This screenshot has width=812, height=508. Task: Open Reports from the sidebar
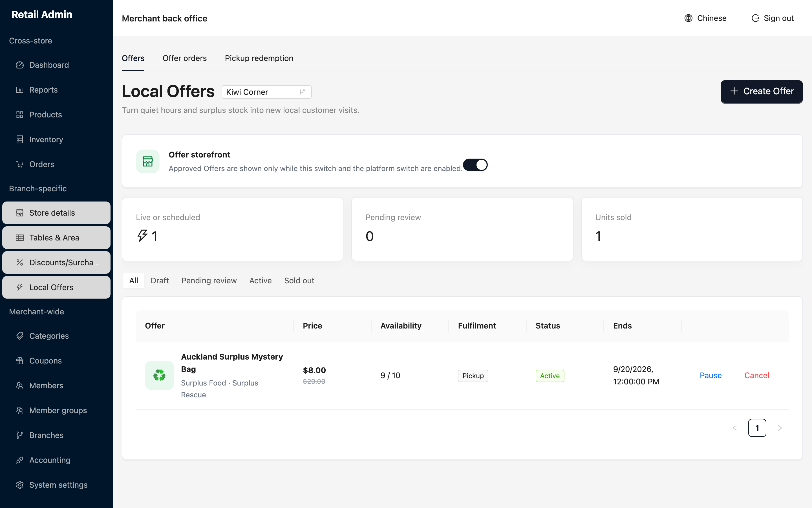click(x=56, y=90)
